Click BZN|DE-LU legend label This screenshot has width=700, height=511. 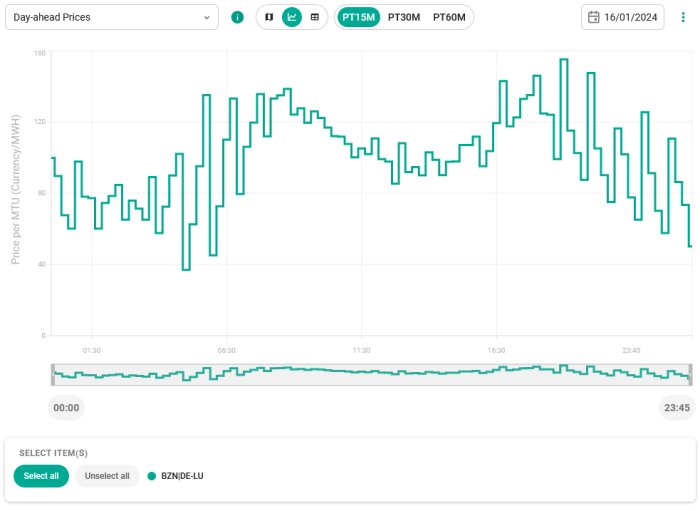point(182,476)
